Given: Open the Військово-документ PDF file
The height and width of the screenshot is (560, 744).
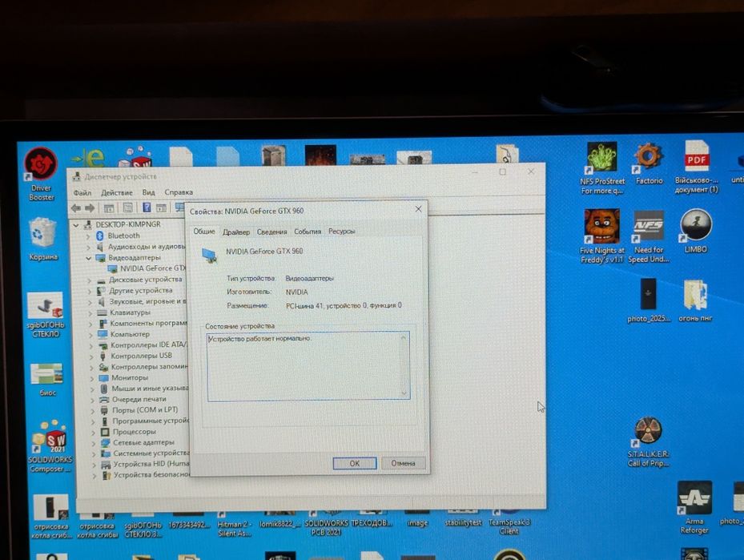Looking at the screenshot, I should (696, 167).
